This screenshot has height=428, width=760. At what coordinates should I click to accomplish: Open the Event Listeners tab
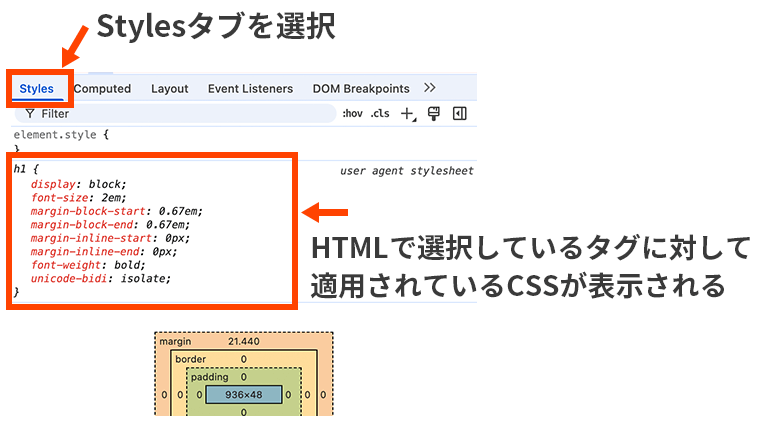click(251, 89)
